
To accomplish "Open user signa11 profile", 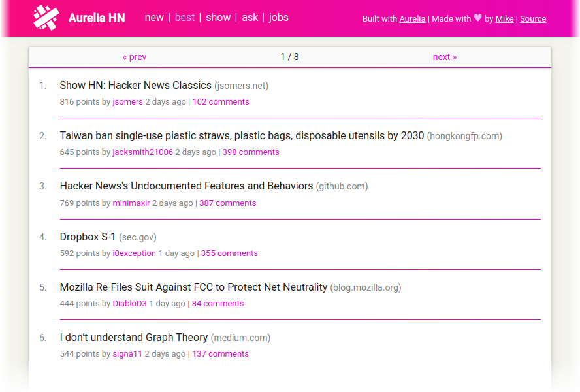I will [127, 354].
